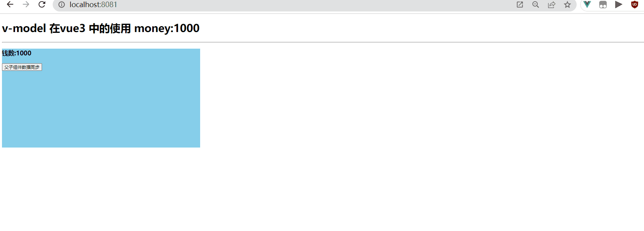The image size is (644, 231).
Task: Click the v-model 在vue3 heading
Action: [x=44, y=28]
